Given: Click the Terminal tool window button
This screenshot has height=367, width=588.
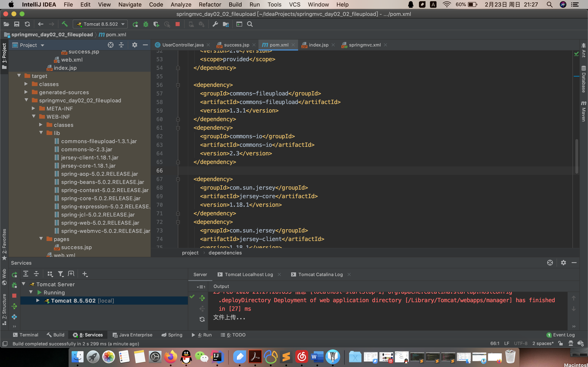Looking at the screenshot, I should point(26,335).
